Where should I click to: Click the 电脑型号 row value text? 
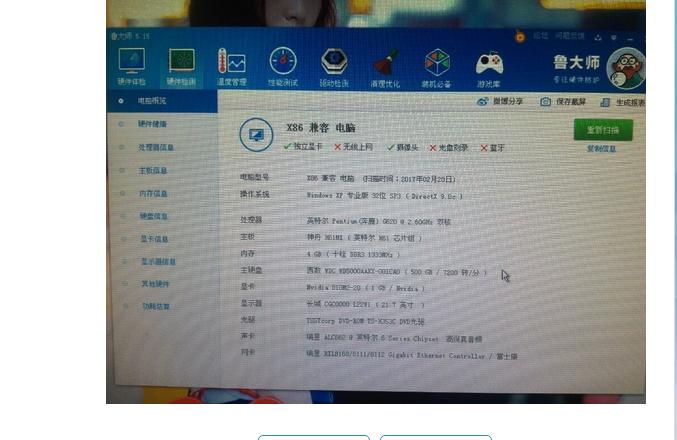pyautogui.click(x=381, y=178)
